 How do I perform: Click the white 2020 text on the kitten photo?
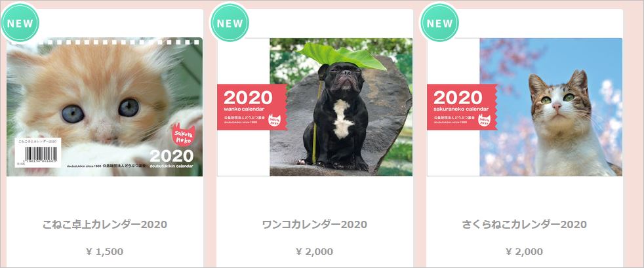(x=171, y=156)
